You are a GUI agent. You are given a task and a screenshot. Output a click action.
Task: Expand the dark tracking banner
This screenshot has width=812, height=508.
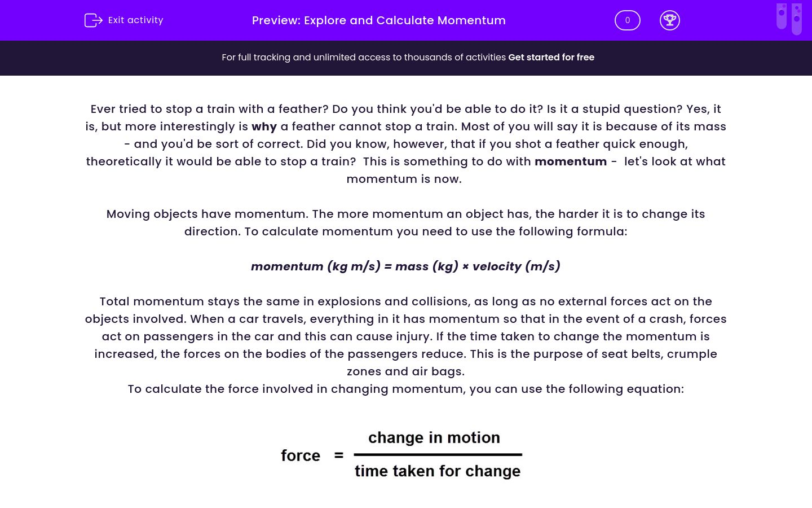[x=406, y=58]
